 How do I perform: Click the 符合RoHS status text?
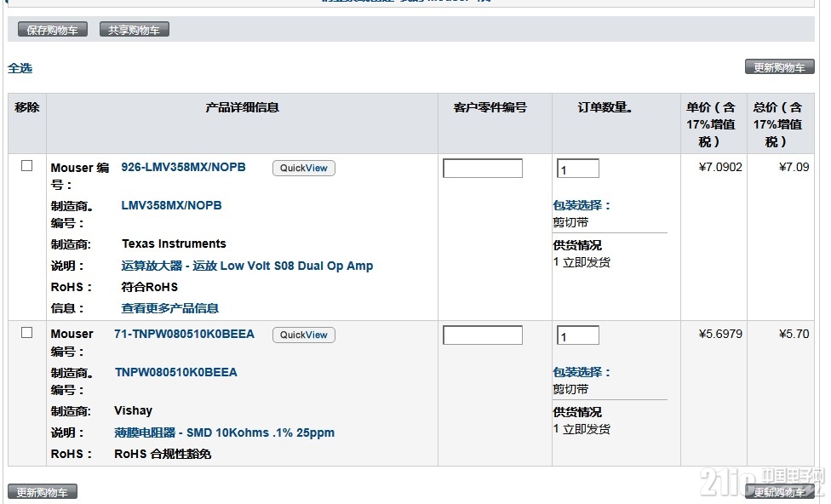coord(150,287)
